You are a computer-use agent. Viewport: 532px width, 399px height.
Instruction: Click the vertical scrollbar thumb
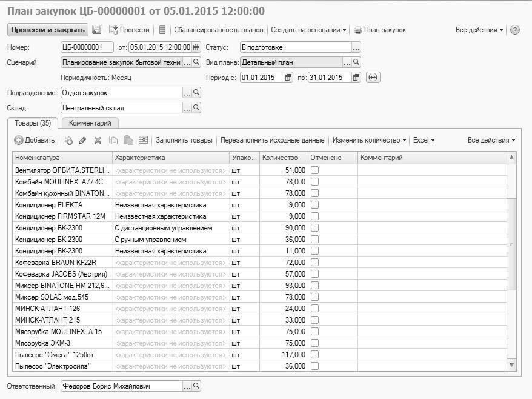pos(511,244)
